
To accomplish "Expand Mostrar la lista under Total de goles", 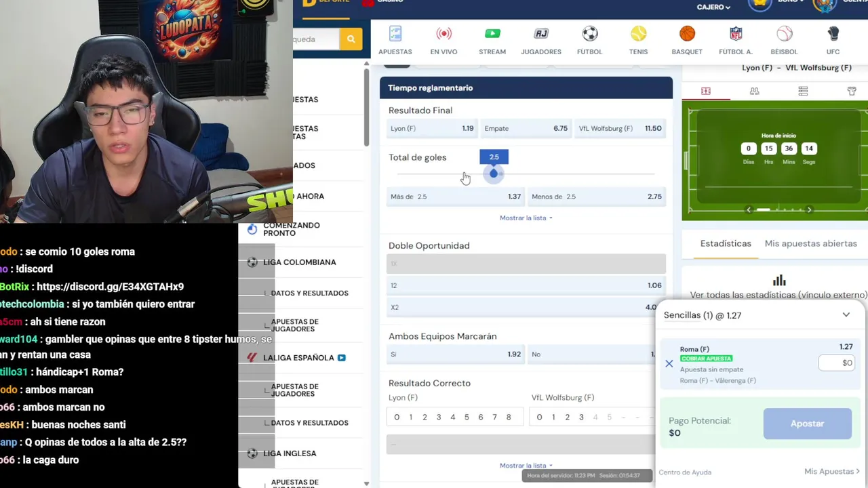I will click(x=526, y=218).
